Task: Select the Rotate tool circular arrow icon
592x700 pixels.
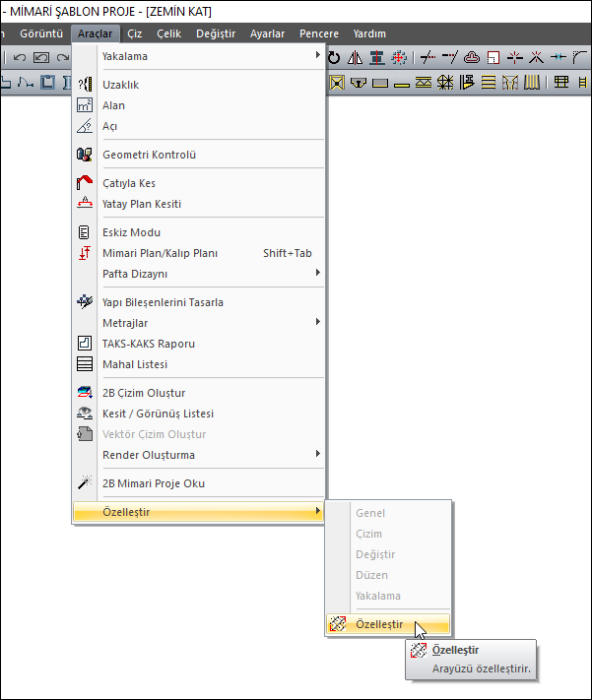Action: tap(334, 57)
